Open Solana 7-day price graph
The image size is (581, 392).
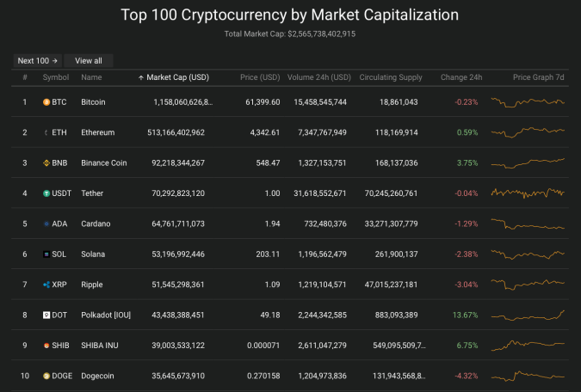pyautogui.click(x=528, y=254)
